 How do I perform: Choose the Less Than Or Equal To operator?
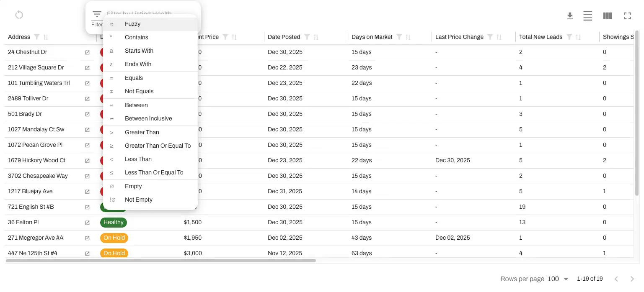pyautogui.click(x=154, y=172)
